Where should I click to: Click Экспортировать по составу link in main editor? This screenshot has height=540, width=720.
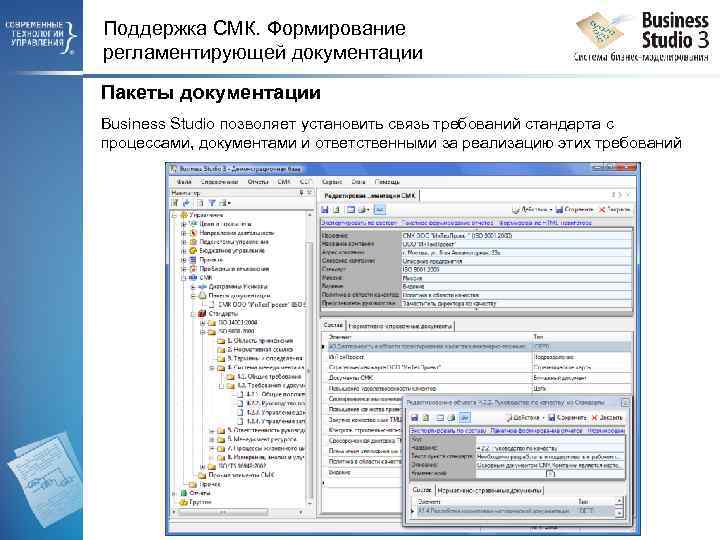(x=359, y=223)
